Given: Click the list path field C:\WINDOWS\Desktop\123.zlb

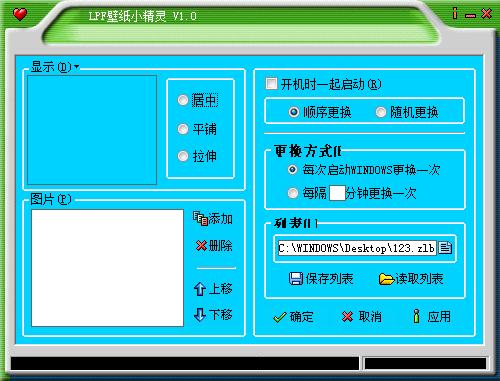Looking at the screenshot, I should pyautogui.click(x=357, y=248).
